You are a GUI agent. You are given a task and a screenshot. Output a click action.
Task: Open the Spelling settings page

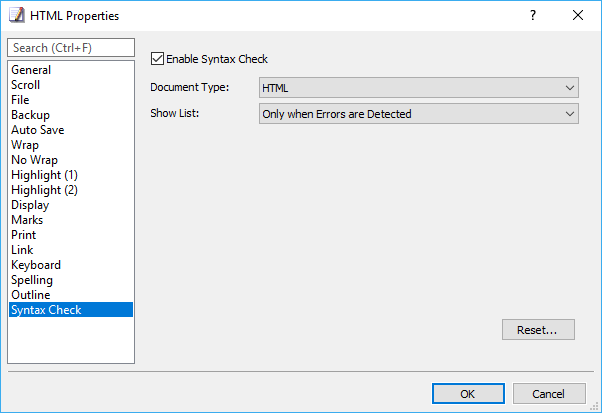(x=32, y=280)
